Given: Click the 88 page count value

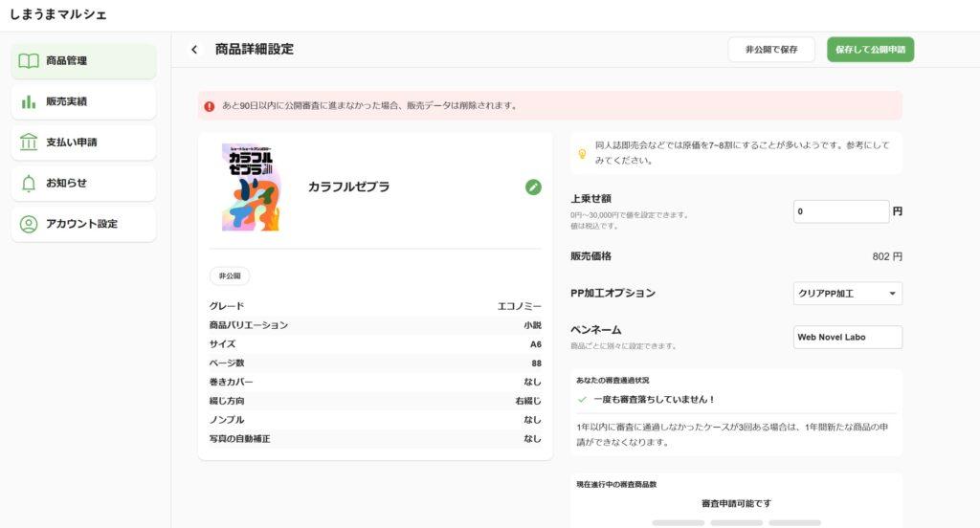Looking at the screenshot, I should tap(536, 363).
